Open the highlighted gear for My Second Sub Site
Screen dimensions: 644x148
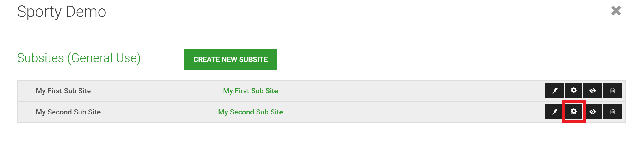coord(574,112)
